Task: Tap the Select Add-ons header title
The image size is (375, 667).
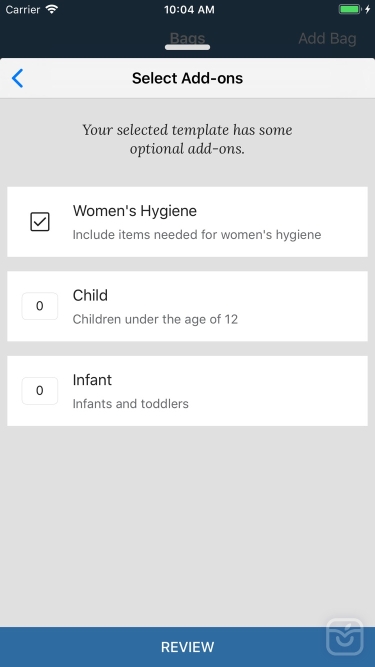Action: point(188,78)
